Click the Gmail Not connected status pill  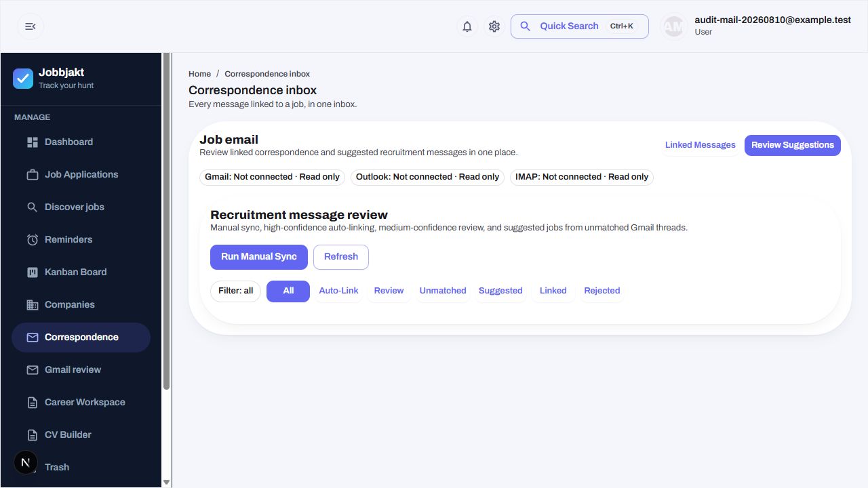click(272, 177)
